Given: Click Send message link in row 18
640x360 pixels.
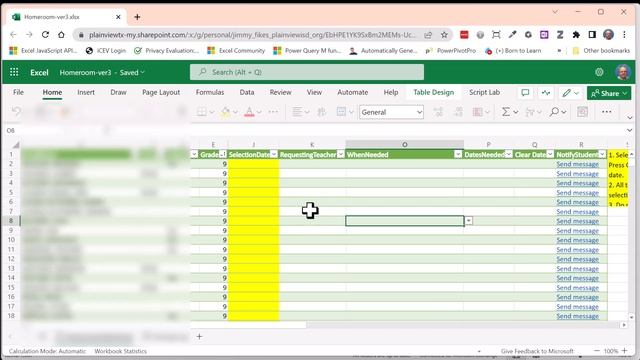Looking at the screenshot, I should pyautogui.click(x=577, y=316).
